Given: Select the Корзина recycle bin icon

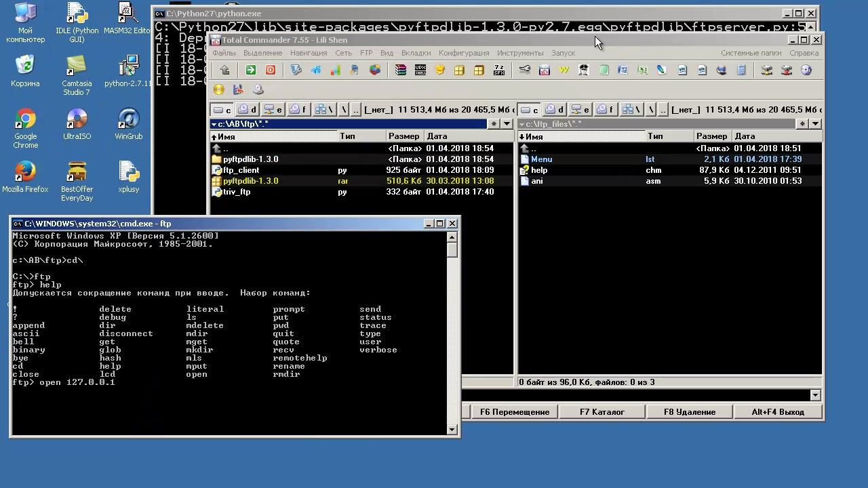Looking at the screenshot, I should click(25, 71).
